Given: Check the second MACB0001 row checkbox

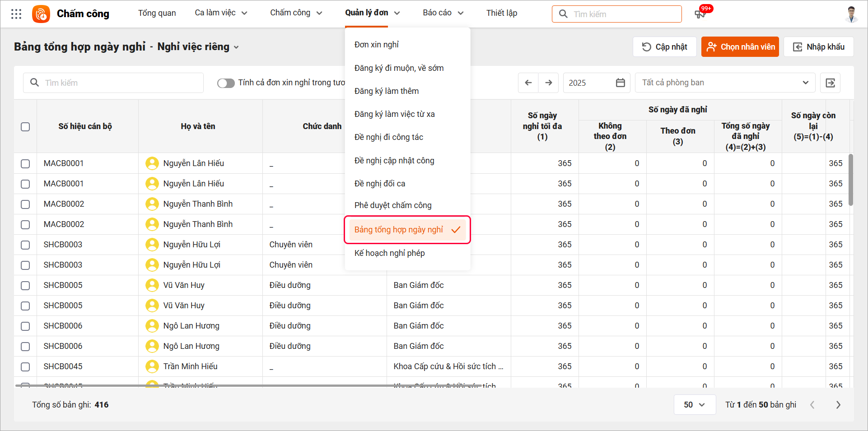Looking at the screenshot, I should pyautogui.click(x=25, y=184).
